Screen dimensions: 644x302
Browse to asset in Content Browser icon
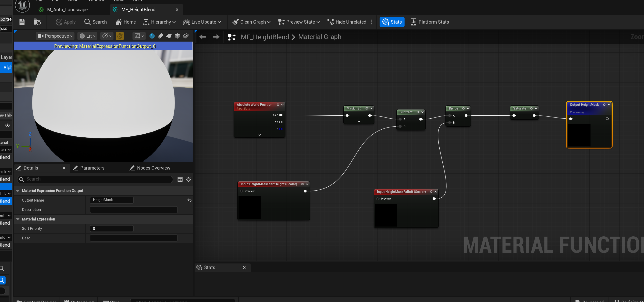tap(37, 22)
